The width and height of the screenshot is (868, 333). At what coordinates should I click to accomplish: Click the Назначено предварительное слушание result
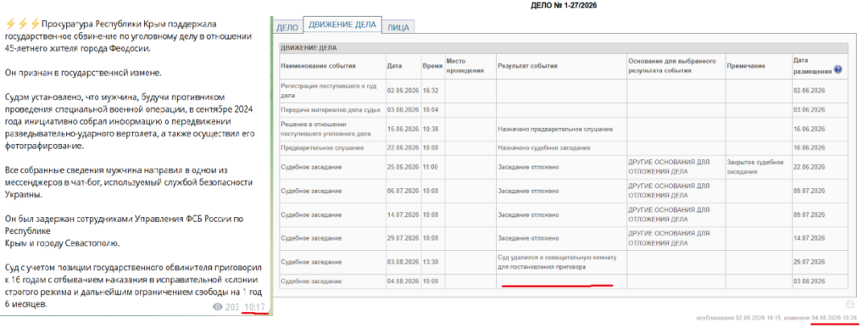click(555, 129)
